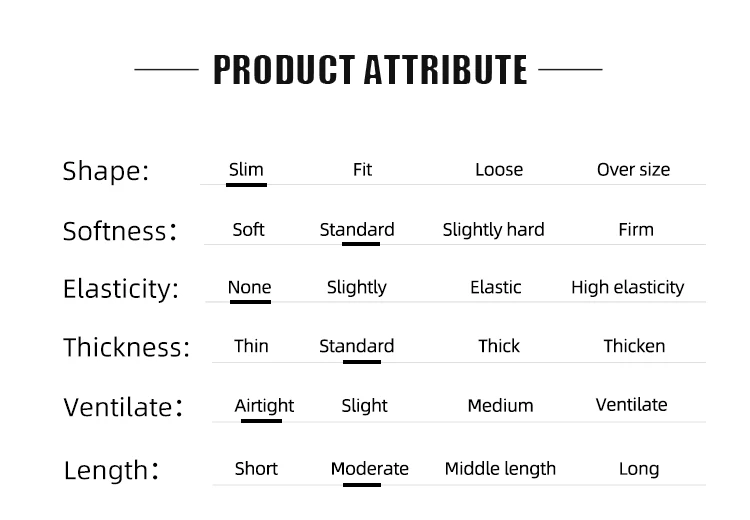Select Standard in the Softness row
The height and width of the screenshot is (520, 750).
357,230
